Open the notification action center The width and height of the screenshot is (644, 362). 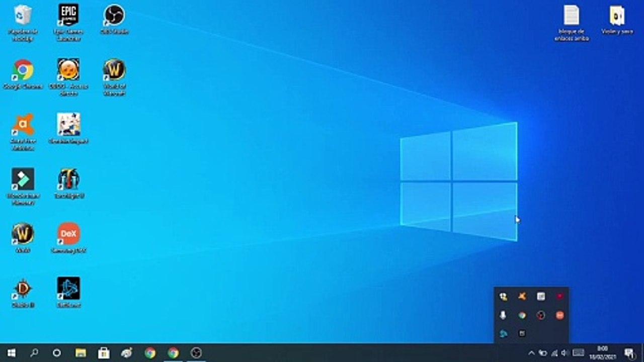(x=629, y=353)
